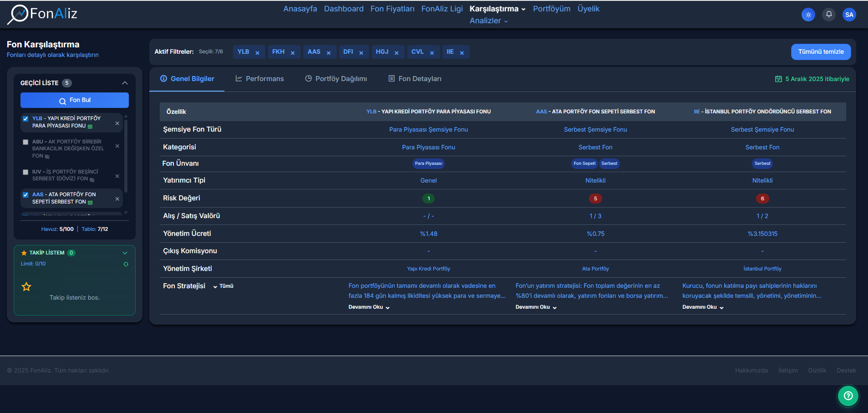Uncheck the YLB Yapı Kredi fund checkbox

point(25,119)
